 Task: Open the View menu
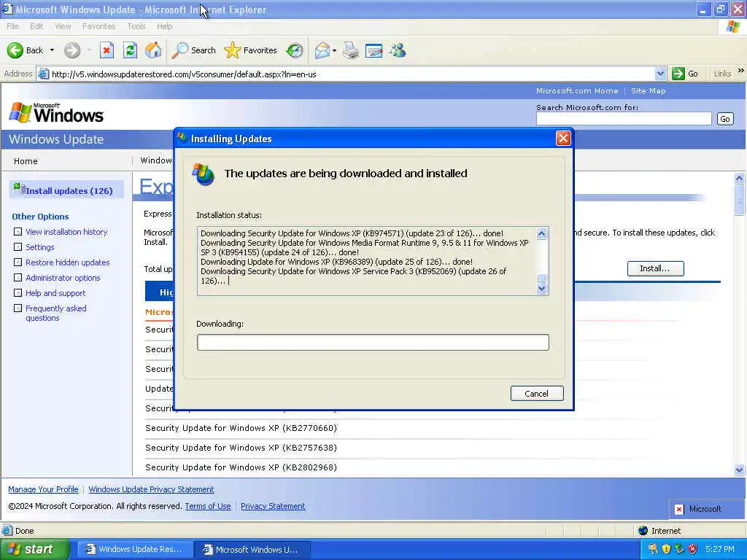coord(63,26)
